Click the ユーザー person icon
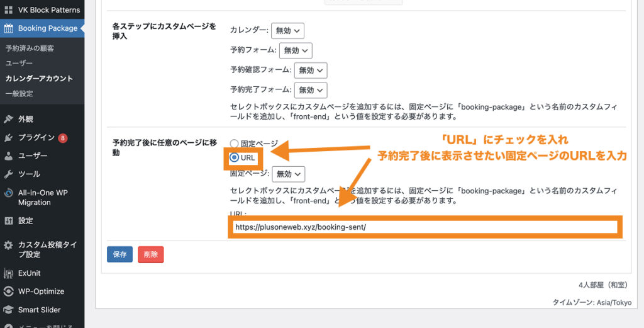The width and height of the screenshot is (644, 328). pos(9,156)
